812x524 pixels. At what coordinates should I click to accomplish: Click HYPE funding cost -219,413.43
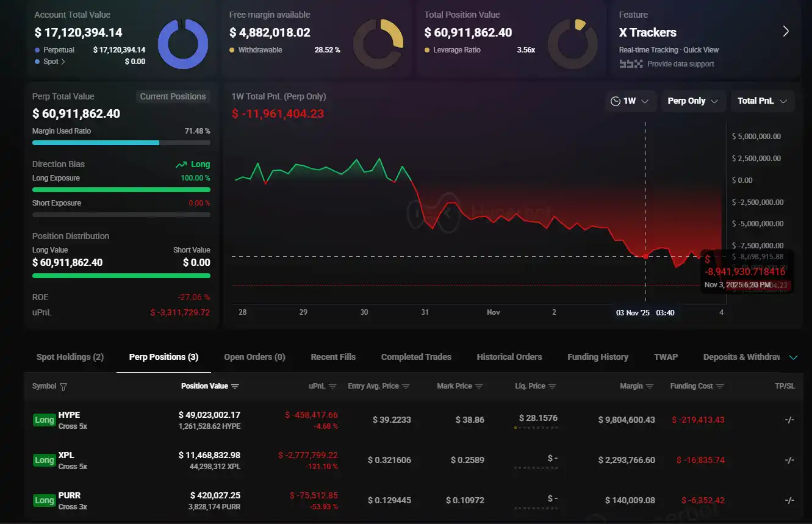coord(698,420)
